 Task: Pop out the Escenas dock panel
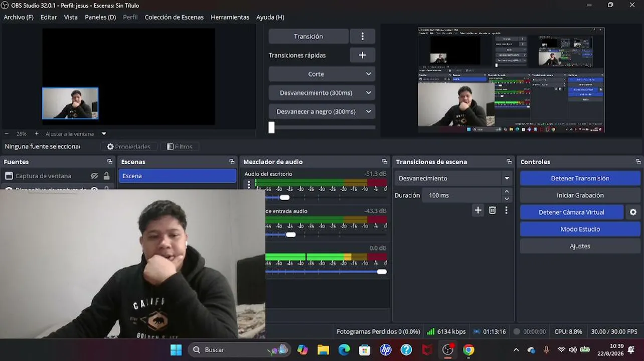click(x=232, y=162)
